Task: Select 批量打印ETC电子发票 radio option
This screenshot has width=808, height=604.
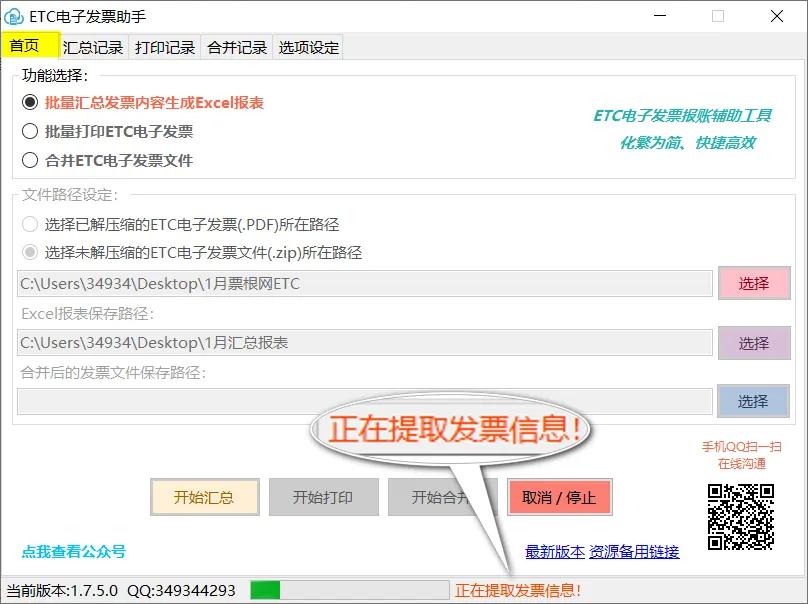Action: (x=108, y=131)
